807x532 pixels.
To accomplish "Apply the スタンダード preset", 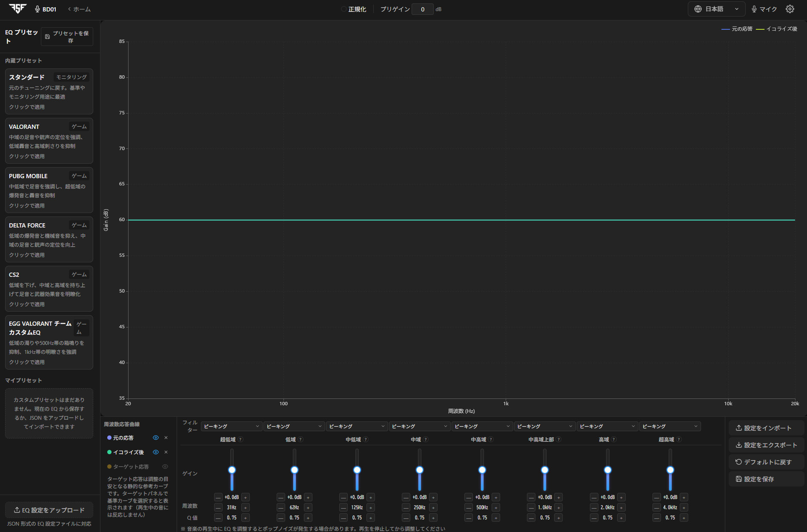I will (49, 91).
